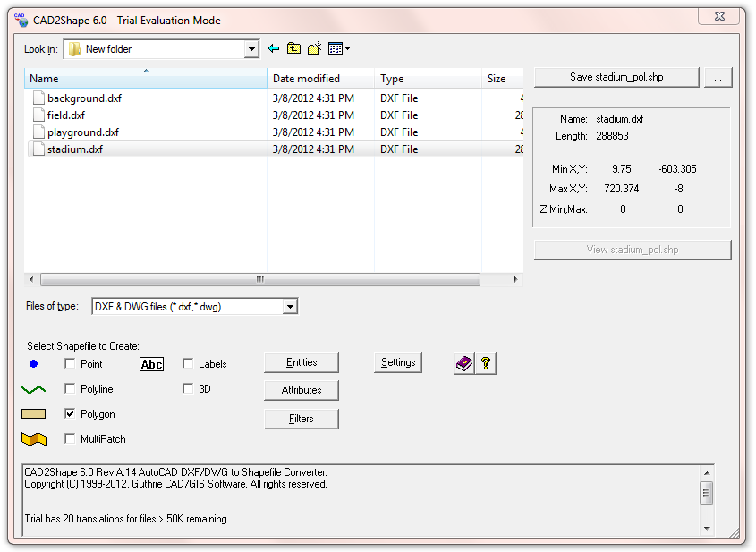The image size is (756, 552).
Task: Click the tan polygon symbol icon
Action: [34, 413]
